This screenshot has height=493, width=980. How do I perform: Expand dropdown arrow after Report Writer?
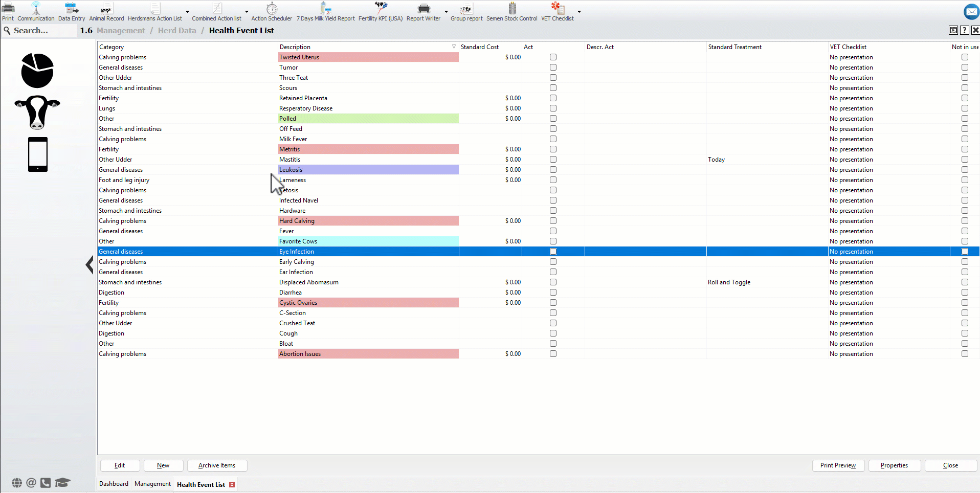coord(446,11)
